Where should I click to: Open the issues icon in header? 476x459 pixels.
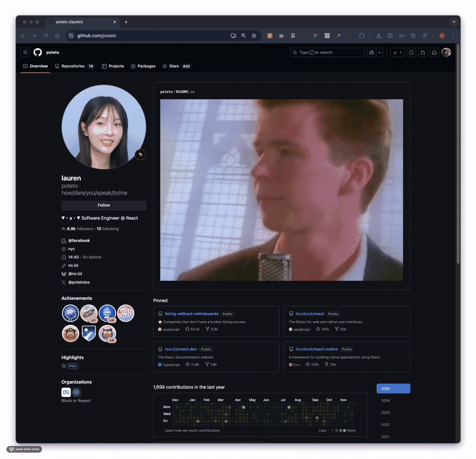411,52
